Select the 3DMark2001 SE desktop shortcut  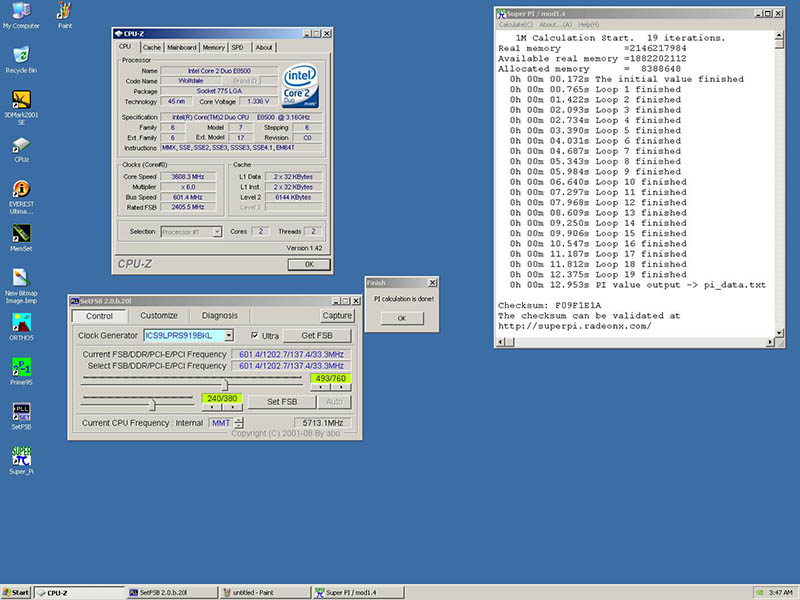(x=21, y=108)
